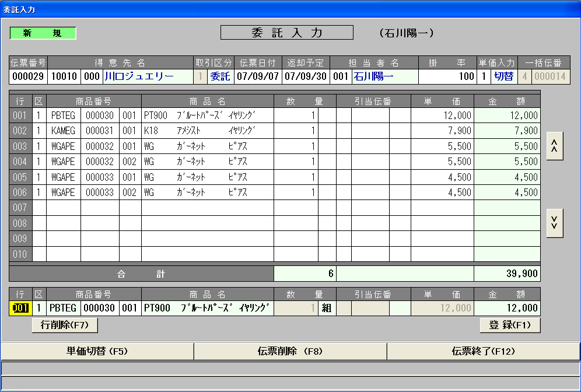581x392 pixels.
Task: Click product code PBTEG in edit row
Action: 64,308
